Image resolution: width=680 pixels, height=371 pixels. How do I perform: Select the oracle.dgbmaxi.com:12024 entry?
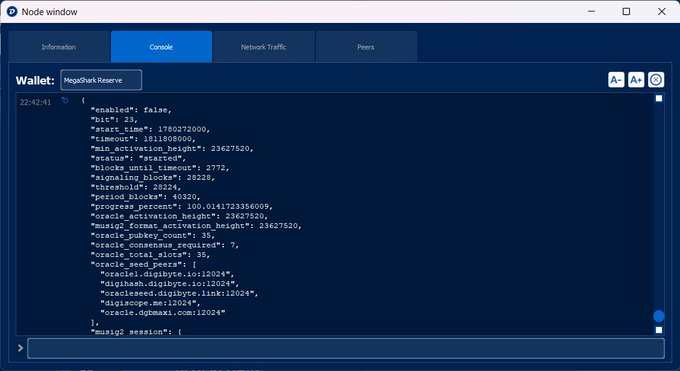point(163,312)
